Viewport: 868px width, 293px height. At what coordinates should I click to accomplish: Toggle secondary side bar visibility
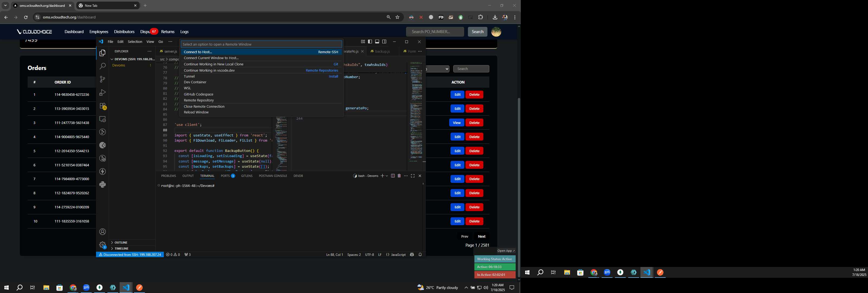tap(384, 42)
